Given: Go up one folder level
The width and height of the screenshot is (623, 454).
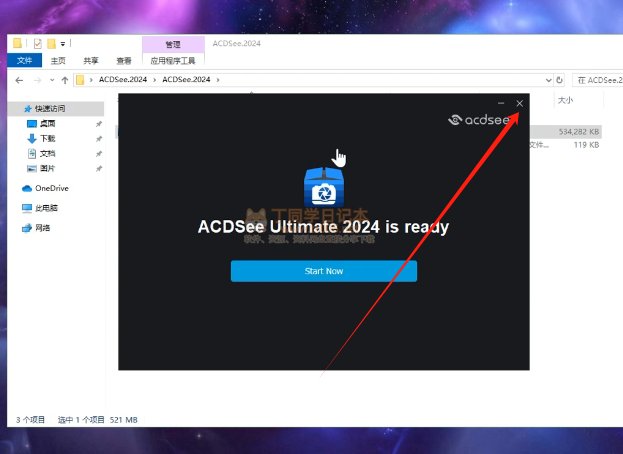Looking at the screenshot, I should [65, 80].
